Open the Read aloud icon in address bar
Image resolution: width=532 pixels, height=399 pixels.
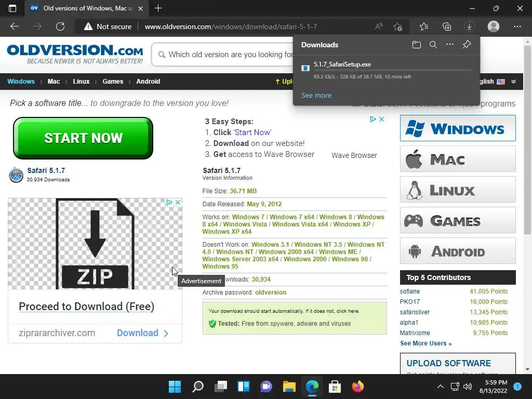tap(379, 26)
